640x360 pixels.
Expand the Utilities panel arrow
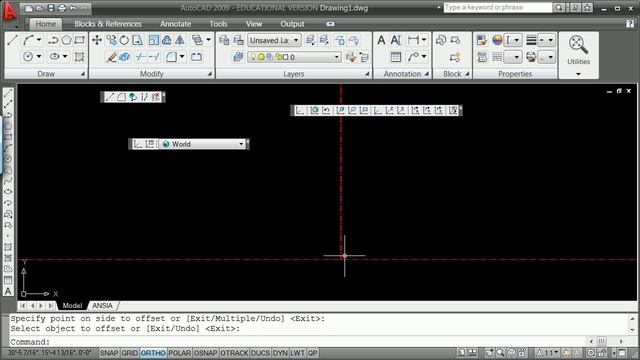[578, 74]
